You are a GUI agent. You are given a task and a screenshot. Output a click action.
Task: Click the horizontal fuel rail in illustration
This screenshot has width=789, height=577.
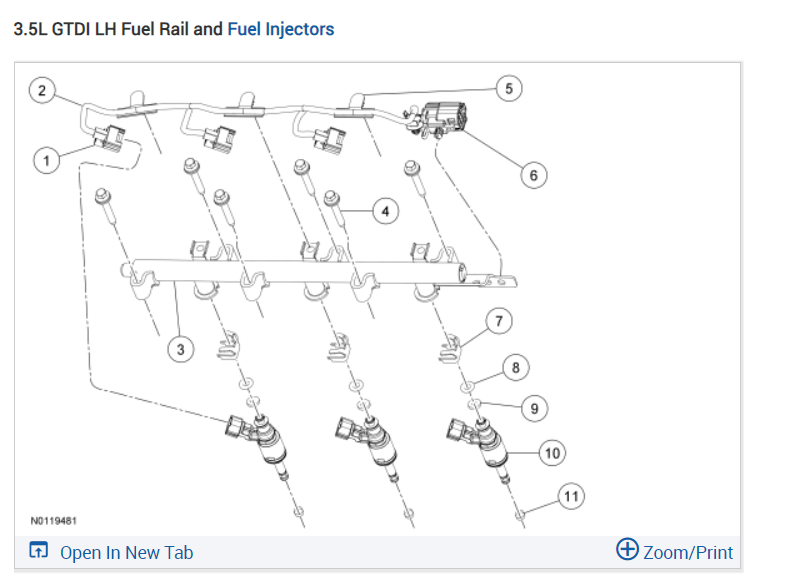tap(300, 270)
